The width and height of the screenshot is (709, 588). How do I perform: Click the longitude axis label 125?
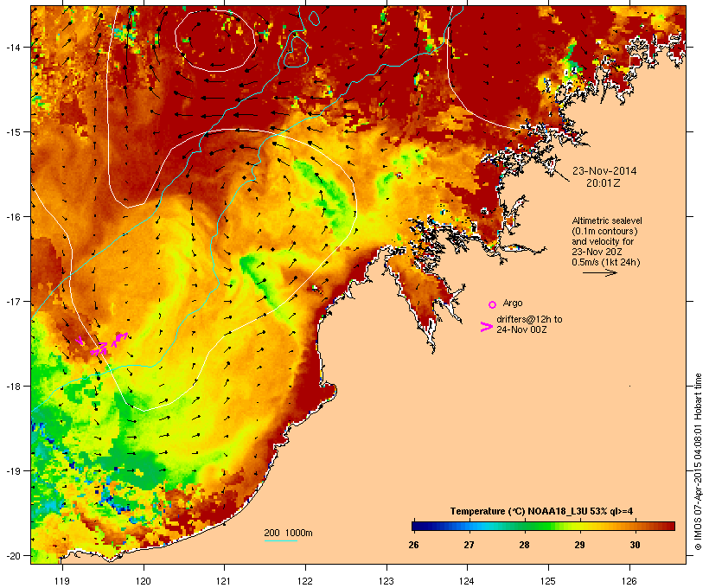(548, 581)
